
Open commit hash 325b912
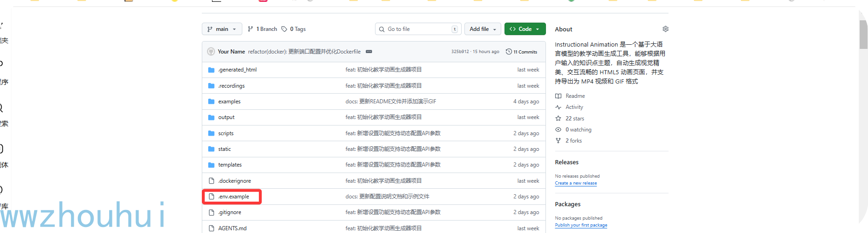[460, 52]
